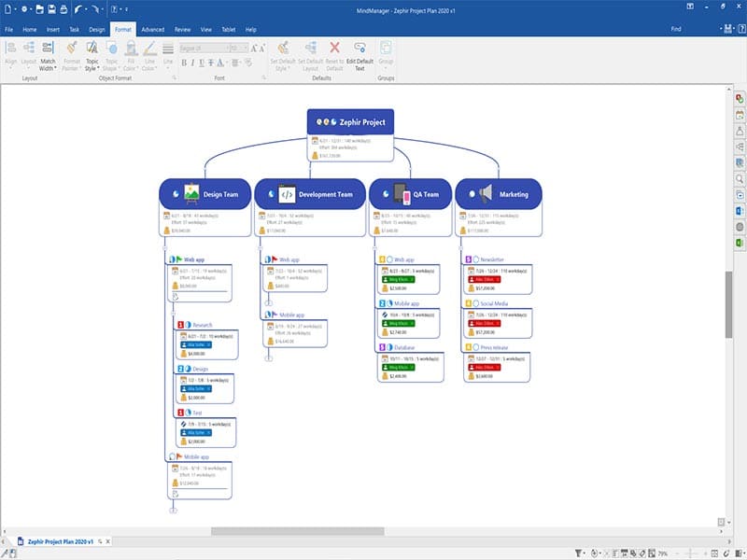Toggle bold formatting in the Font group
Image resolution: width=747 pixels, height=560 pixels.
click(185, 63)
